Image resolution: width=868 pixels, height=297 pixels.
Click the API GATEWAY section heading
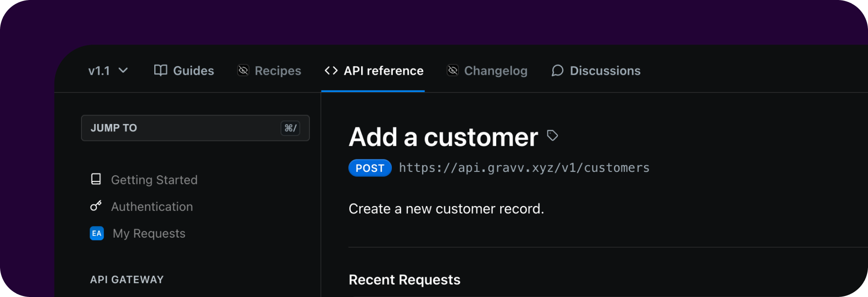[x=127, y=280]
